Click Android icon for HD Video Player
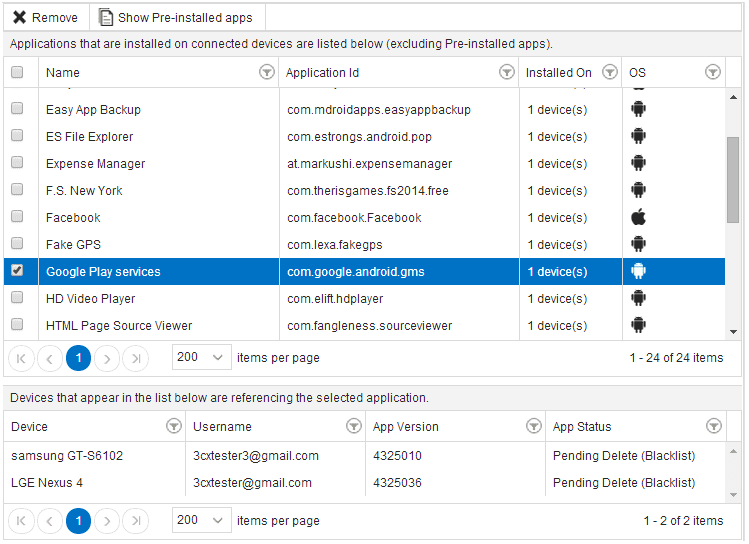The image size is (749, 544). [x=638, y=299]
